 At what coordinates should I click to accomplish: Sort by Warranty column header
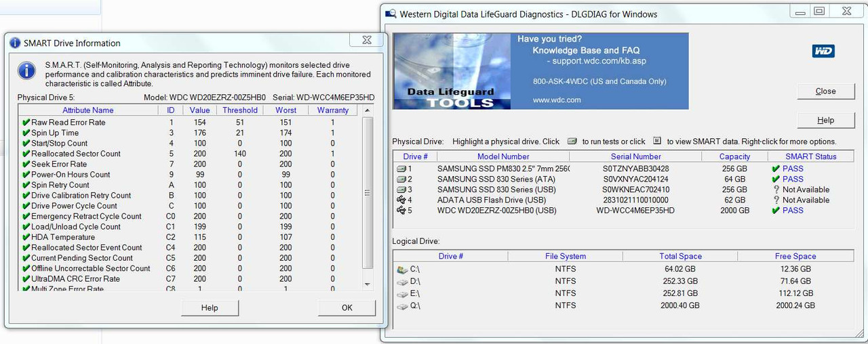coord(333,110)
